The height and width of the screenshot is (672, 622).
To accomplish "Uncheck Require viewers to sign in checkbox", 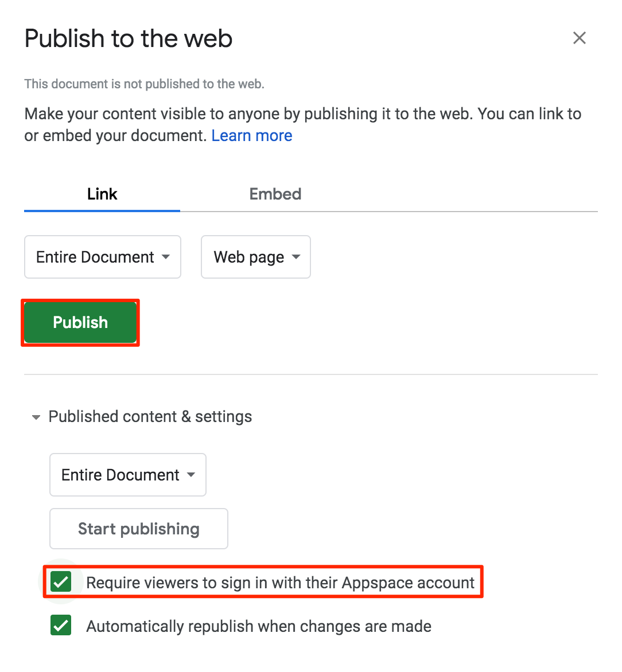I will [x=60, y=582].
